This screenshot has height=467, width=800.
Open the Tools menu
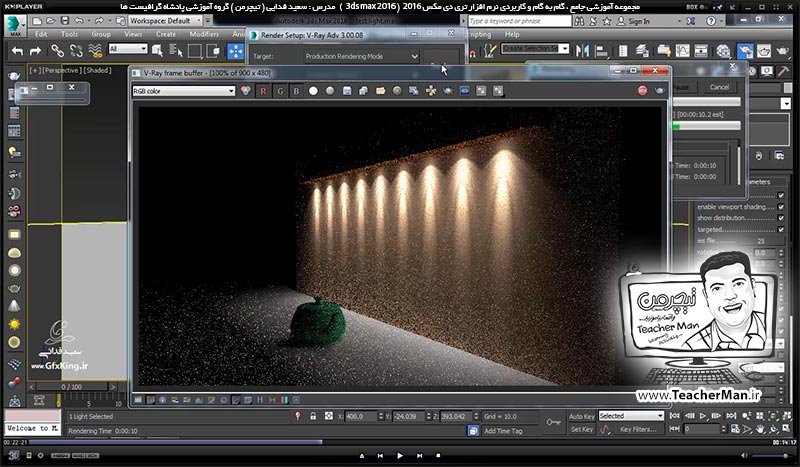click(69, 34)
